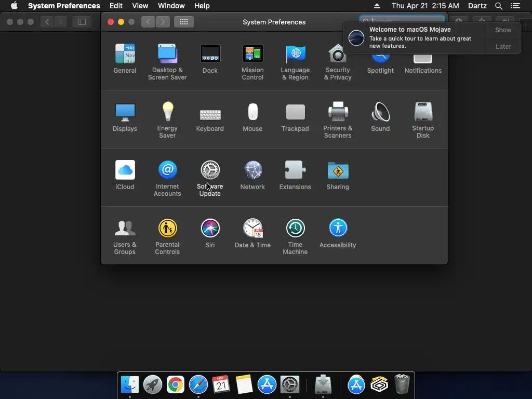
Task: Open Calendar from the Dock
Action: coord(221,384)
